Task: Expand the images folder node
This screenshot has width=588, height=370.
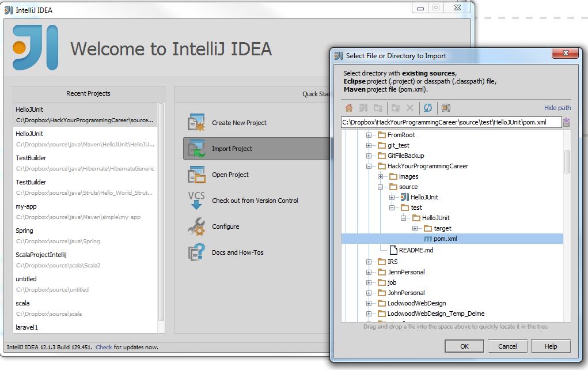Action: coord(380,176)
